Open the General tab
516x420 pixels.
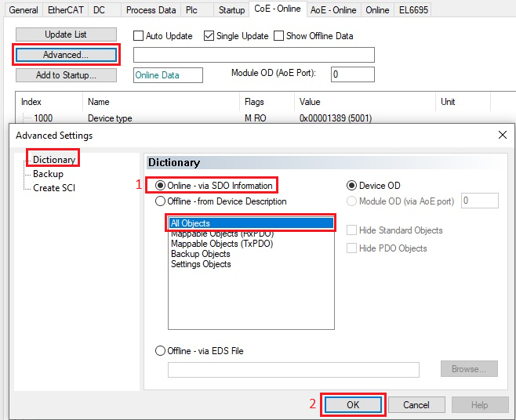(x=24, y=10)
